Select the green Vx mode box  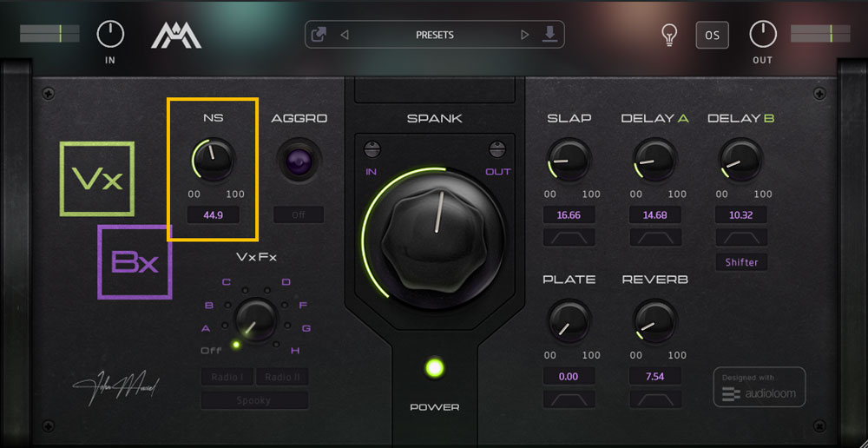tap(97, 179)
